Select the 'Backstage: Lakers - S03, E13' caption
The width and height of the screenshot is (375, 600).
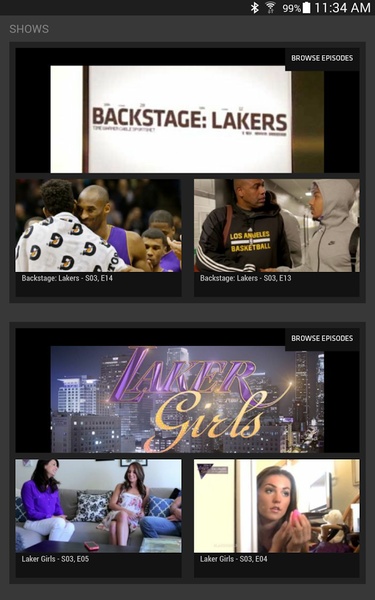[245, 278]
